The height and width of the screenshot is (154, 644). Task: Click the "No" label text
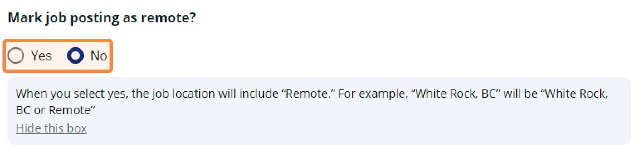(99, 56)
